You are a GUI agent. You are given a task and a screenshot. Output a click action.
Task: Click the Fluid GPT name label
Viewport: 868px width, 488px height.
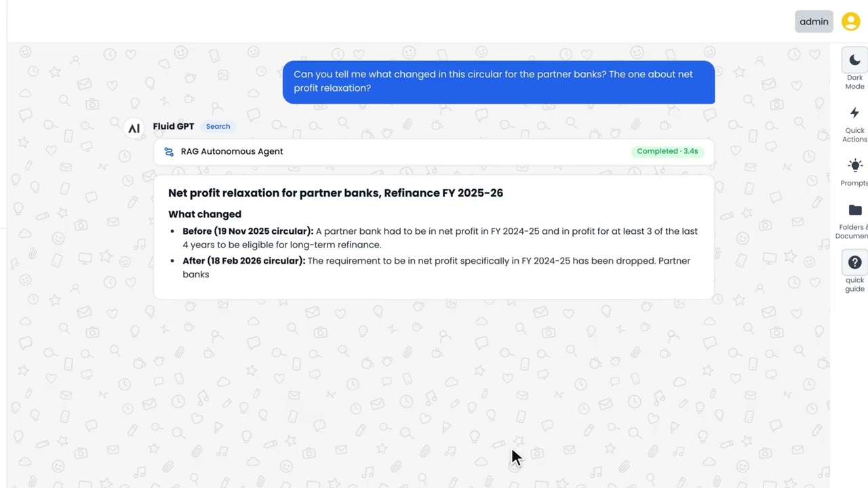pyautogui.click(x=174, y=126)
